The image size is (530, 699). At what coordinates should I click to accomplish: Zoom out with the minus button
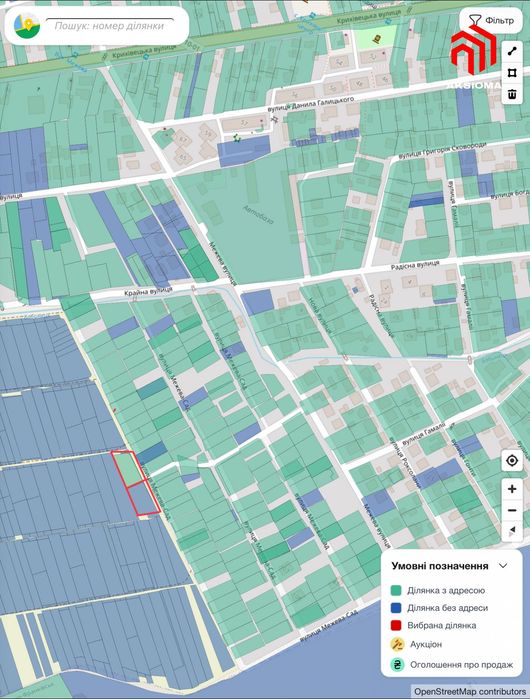click(512, 510)
